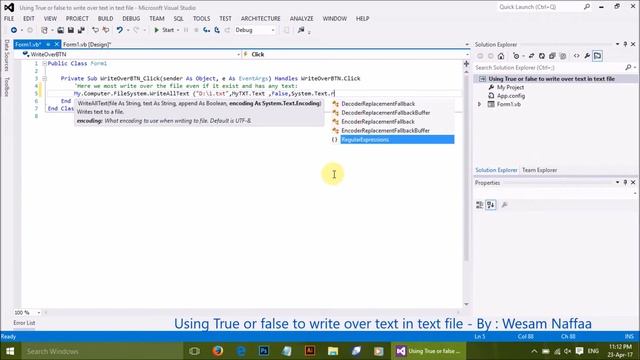Click the Quick Launch input field
Image resolution: width=640 pixels, height=360 pixels.
[x=540, y=7]
